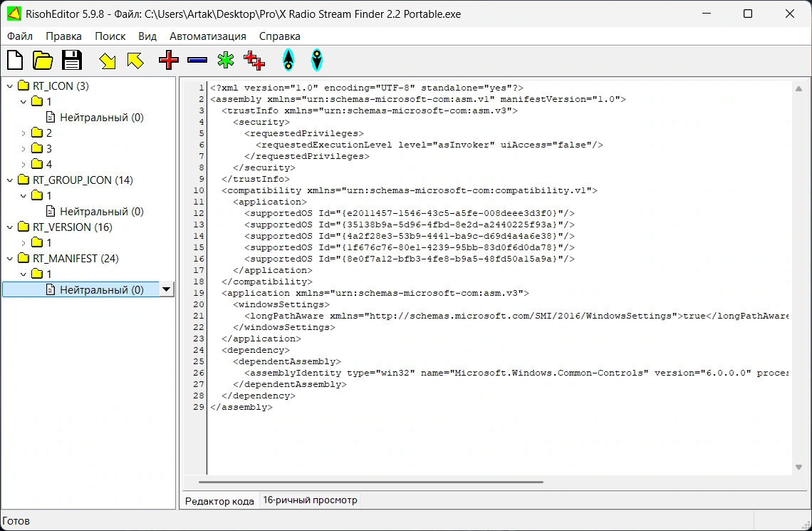Open the Поиск menu
Image resolution: width=812 pixels, height=531 pixels.
click(x=110, y=36)
